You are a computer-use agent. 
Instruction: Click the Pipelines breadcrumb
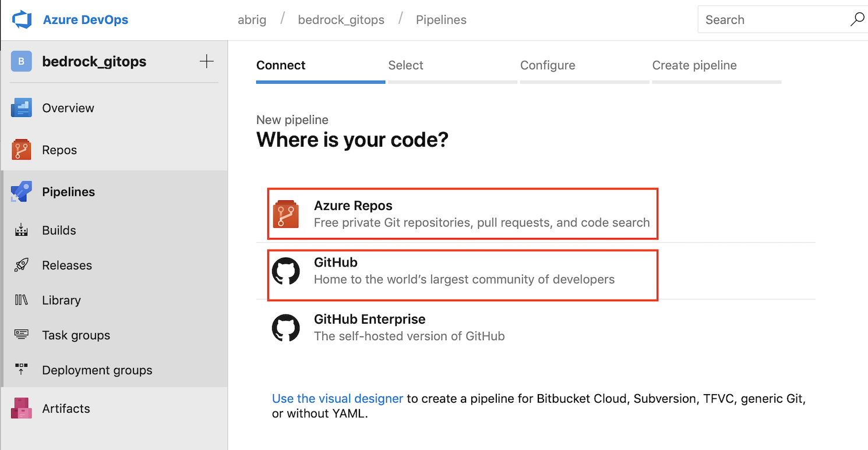441,20
